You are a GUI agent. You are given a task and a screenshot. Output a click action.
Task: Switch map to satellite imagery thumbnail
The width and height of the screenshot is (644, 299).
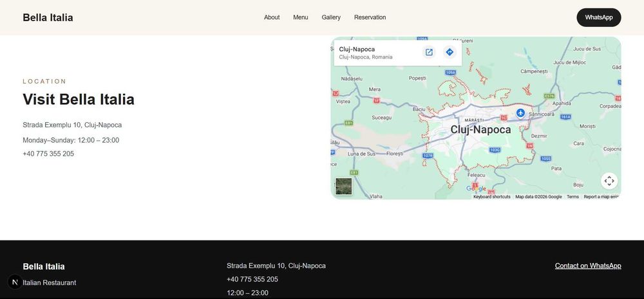tap(343, 186)
